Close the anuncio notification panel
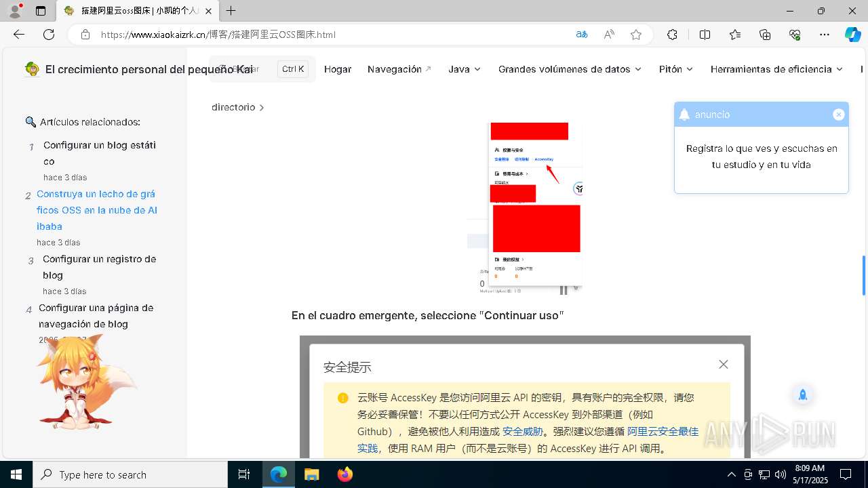Screen dimensions: 868x488 [x=839, y=115]
